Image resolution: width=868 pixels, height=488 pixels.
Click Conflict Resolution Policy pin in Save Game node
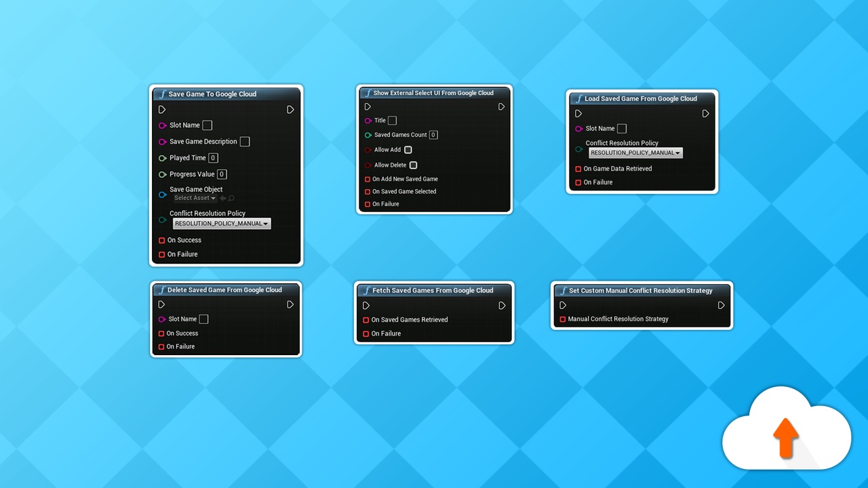(x=163, y=220)
